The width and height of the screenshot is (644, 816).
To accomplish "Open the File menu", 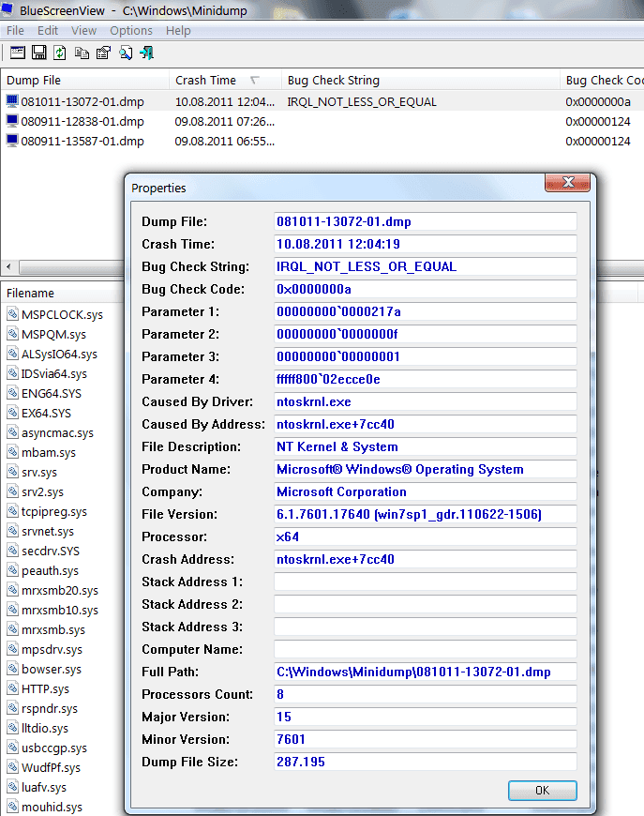I will click(15, 31).
